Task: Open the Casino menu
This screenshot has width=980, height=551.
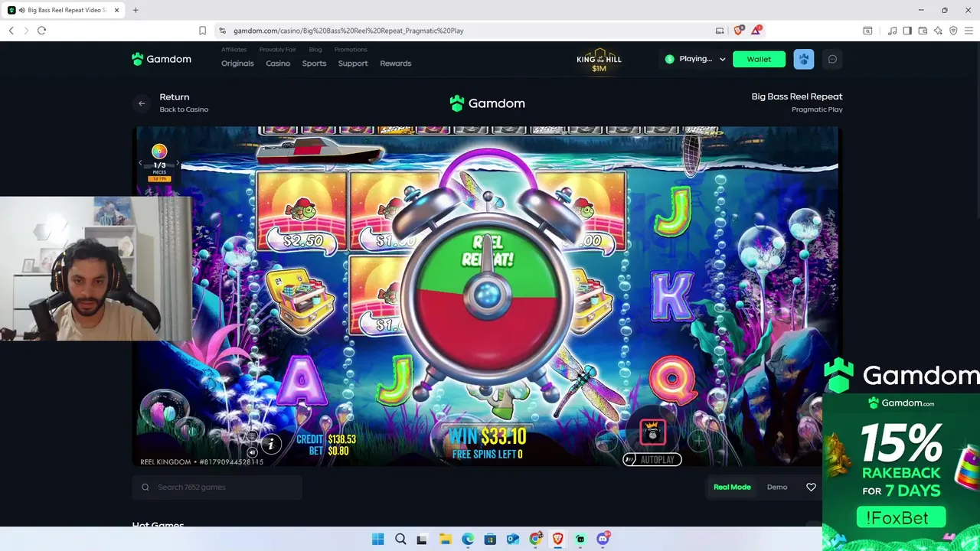Action: coord(278,64)
